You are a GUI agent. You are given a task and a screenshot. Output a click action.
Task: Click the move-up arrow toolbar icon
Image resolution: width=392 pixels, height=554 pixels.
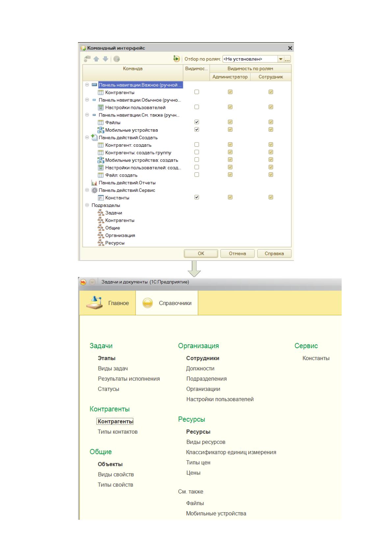point(96,59)
